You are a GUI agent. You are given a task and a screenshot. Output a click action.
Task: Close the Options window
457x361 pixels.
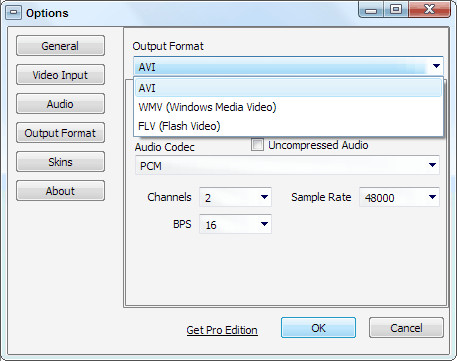429,9
